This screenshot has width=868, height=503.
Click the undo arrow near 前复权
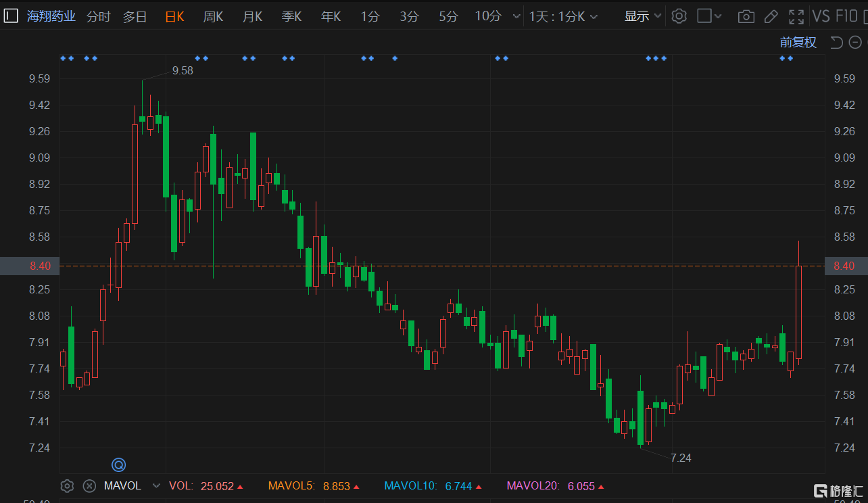(836, 43)
